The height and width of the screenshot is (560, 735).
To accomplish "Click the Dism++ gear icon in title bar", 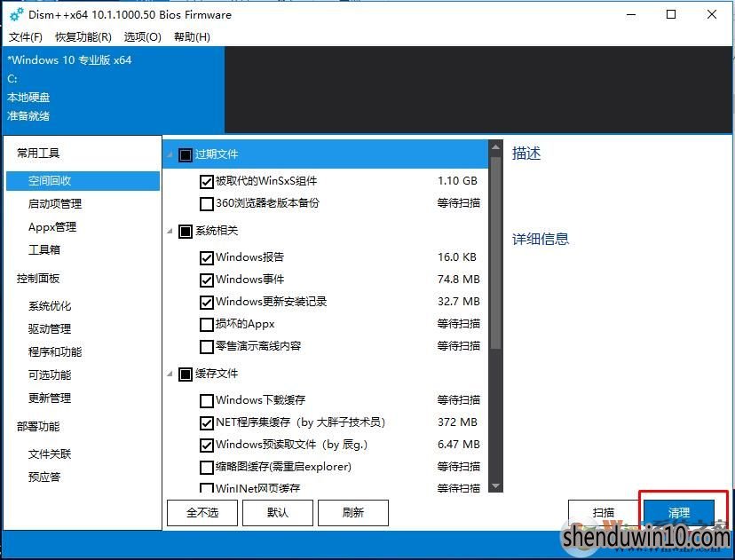I will click(x=16, y=14).
